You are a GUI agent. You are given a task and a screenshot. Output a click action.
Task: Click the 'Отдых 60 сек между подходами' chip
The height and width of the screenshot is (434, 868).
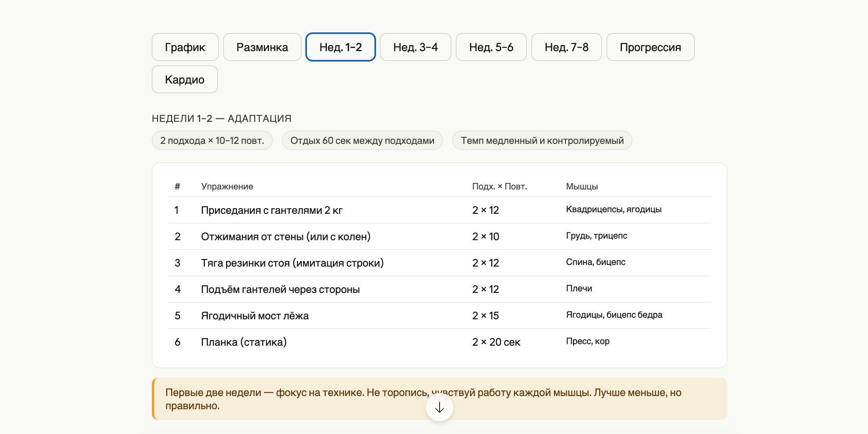pyautogui.click(x=362, y=141)
